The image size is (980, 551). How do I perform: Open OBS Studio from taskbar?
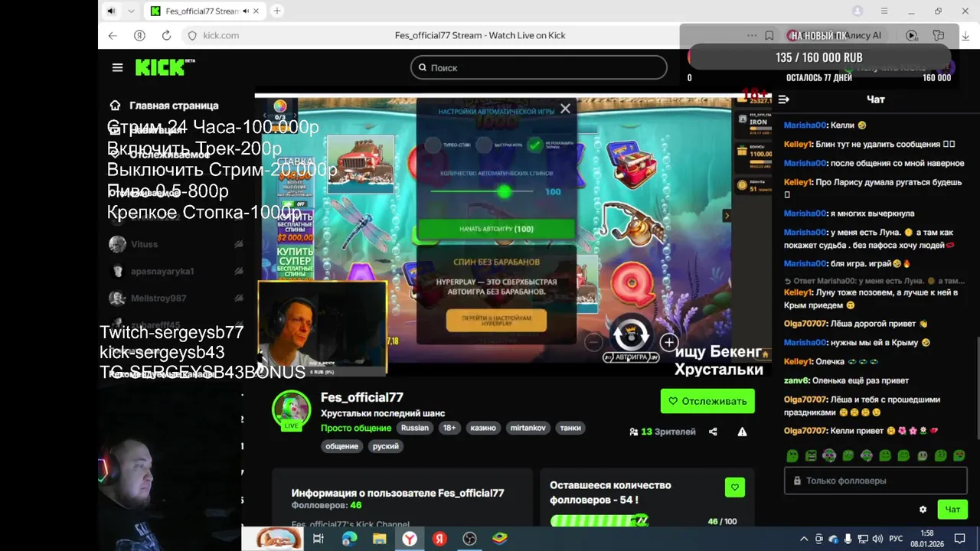pyautogui.click(x=469, y=539)
